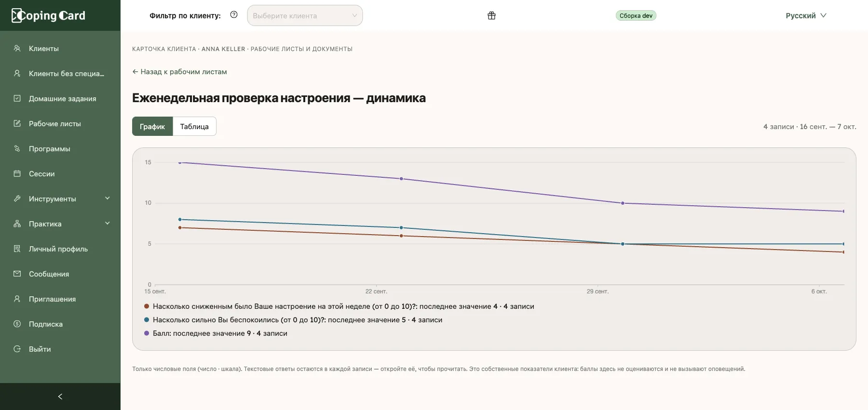Click the Личный профиль icon
This screenshot has width=868, height=410.
tap(17, 249)
